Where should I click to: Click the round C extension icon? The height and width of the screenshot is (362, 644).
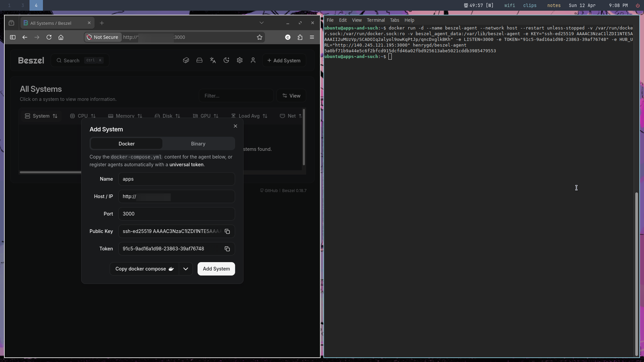click(288, 37)
